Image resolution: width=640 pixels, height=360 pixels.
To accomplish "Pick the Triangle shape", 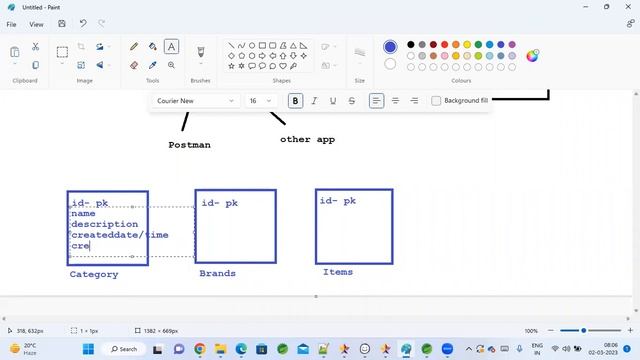I will coord(293,45).
